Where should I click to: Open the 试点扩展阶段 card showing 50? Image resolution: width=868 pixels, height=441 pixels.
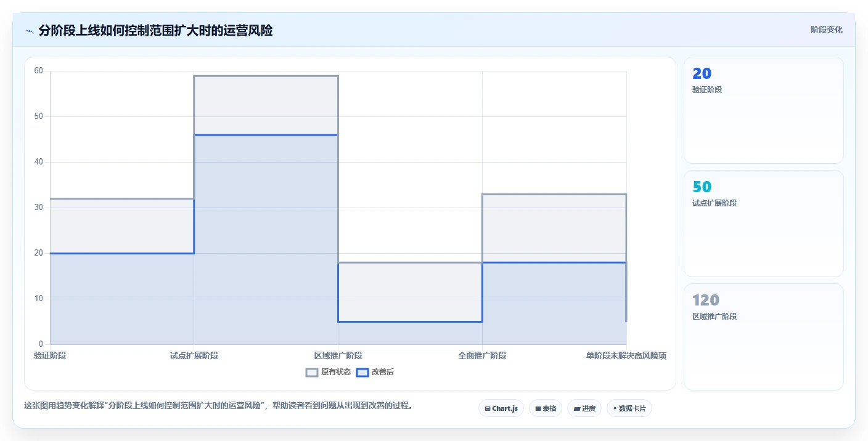(x=763, y=224)
